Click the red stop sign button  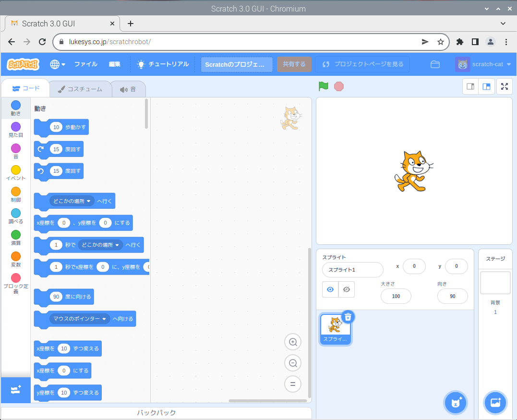(x=338, y=87)
